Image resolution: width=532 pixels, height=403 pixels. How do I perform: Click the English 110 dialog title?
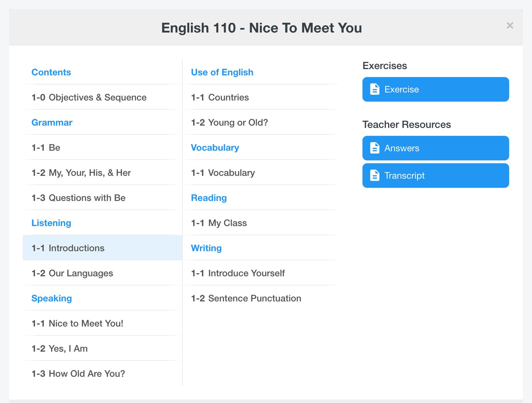(x=262, y=28)
